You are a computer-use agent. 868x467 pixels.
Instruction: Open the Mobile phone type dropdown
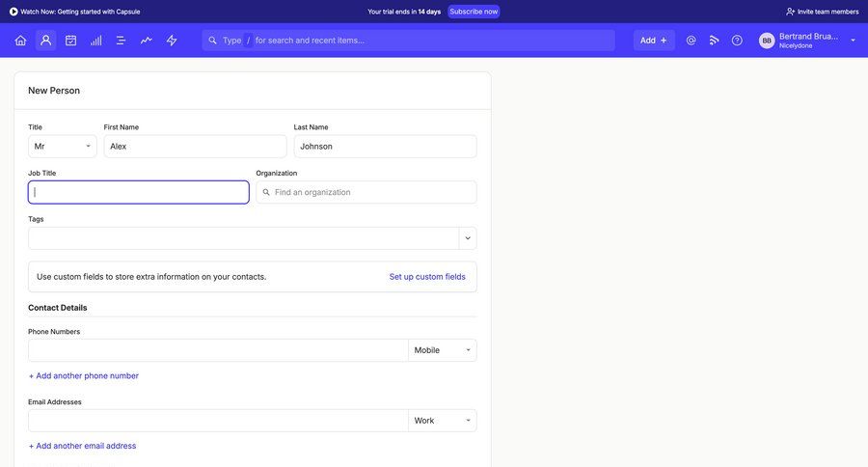click(x=442, y=350)
